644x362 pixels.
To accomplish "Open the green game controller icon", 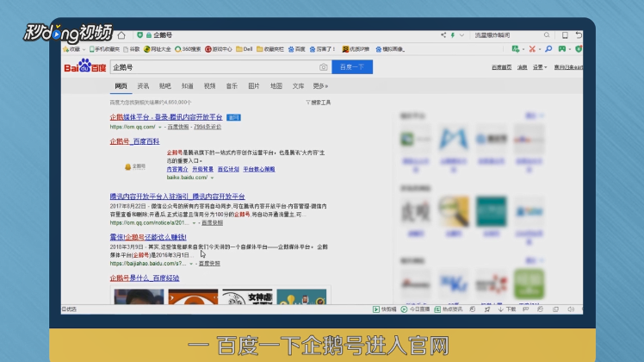I will click(562, 49).
